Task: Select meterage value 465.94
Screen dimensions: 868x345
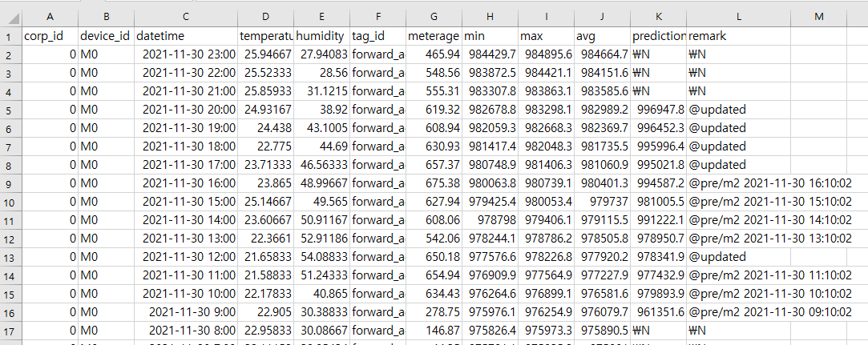Action: [434, 54]
